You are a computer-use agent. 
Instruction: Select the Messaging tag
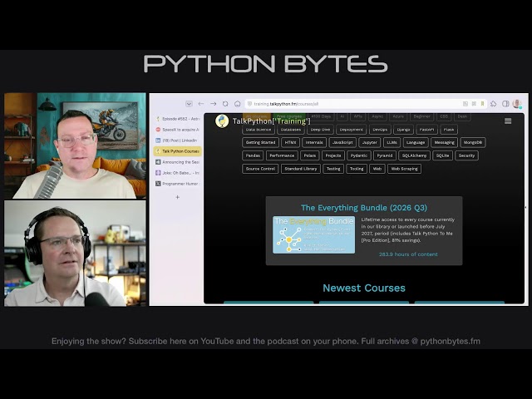pyautogui.click(x=445, y=142)
